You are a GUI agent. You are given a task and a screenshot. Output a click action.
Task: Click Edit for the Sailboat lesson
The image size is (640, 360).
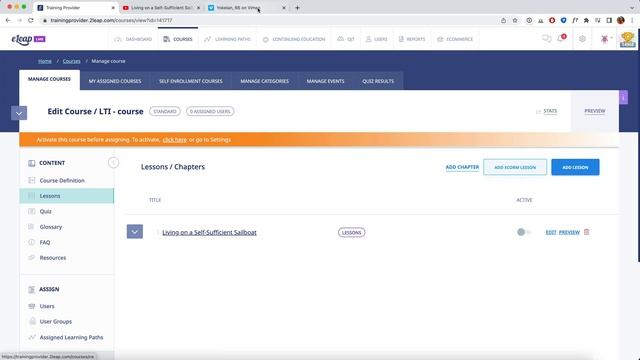pos(551,232)
